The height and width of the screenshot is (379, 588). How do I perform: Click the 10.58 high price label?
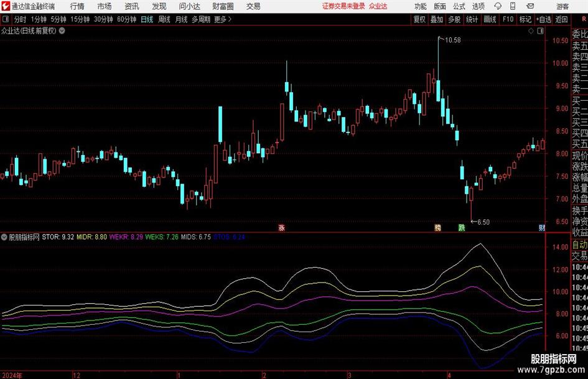coord(452,40)
